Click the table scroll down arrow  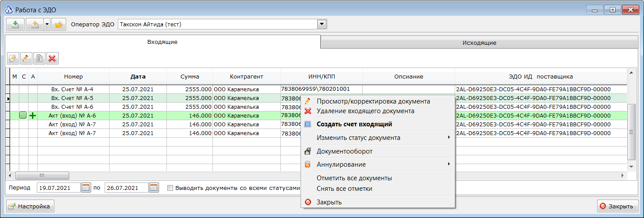coord(631,167)
